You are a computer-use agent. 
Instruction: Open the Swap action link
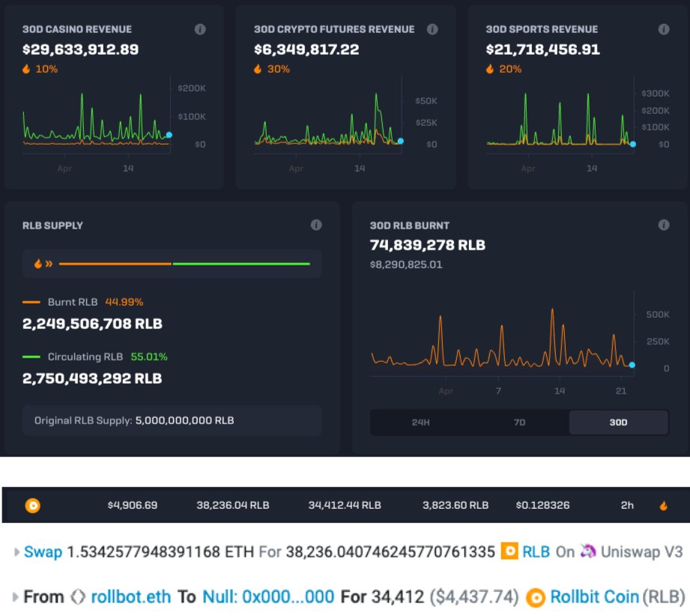pos(43,552)
